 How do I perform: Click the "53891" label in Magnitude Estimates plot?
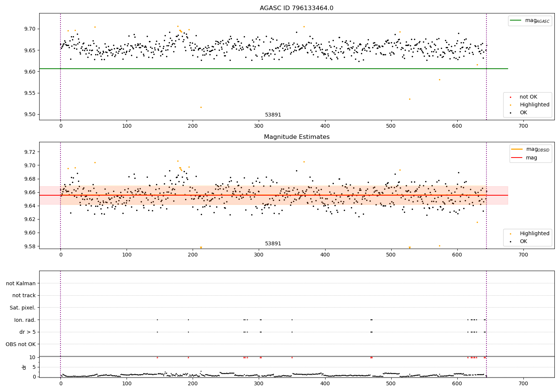[273, 243]
